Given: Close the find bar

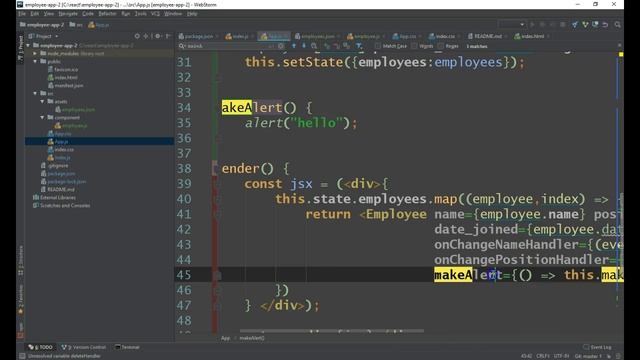Looking at the screenshot, I should click(619, 46).
